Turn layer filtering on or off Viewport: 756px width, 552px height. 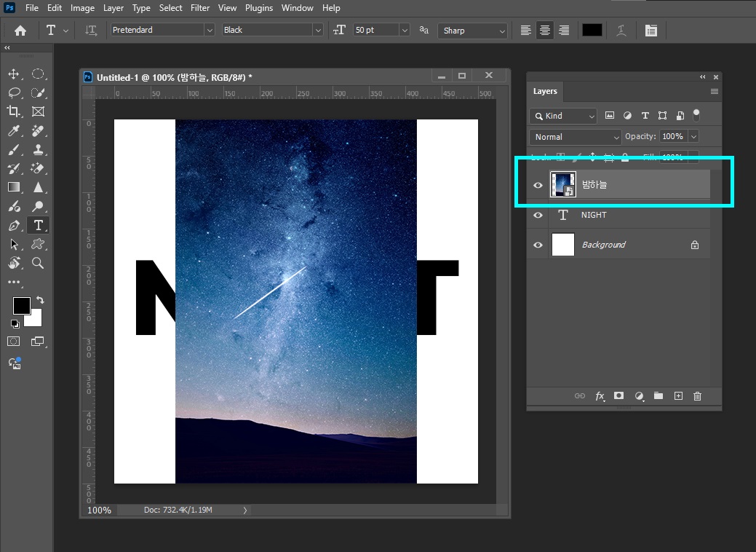point(696,115)
